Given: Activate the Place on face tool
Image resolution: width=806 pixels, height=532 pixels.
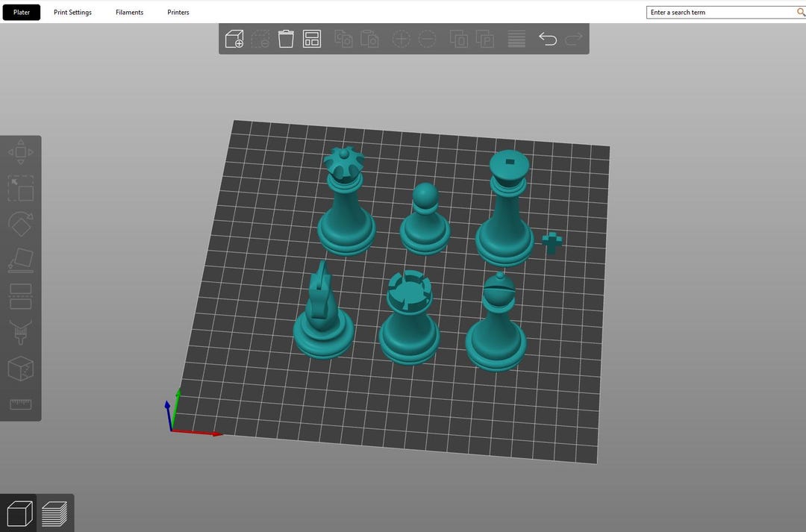Looking at the screenshot, I should 20,259.
